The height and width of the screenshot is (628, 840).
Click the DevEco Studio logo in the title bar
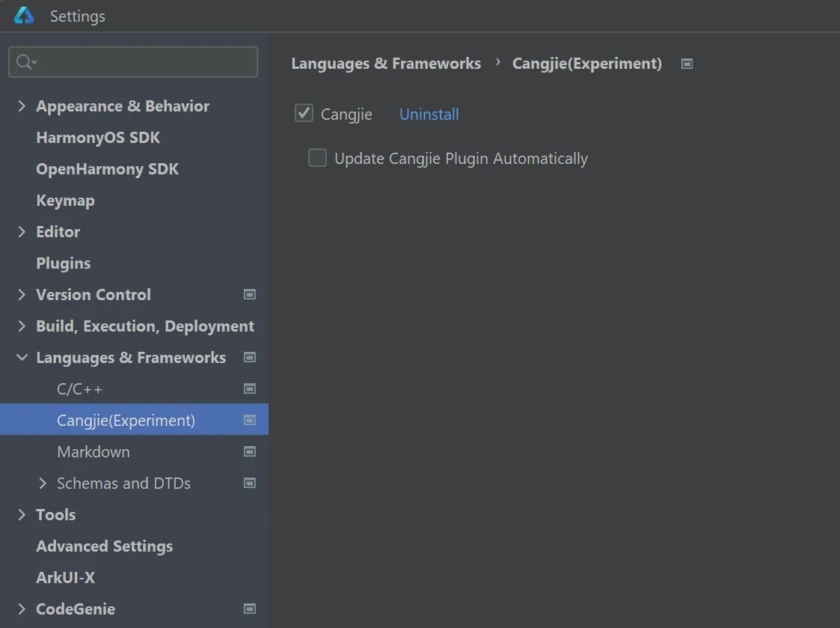(24, 16)
